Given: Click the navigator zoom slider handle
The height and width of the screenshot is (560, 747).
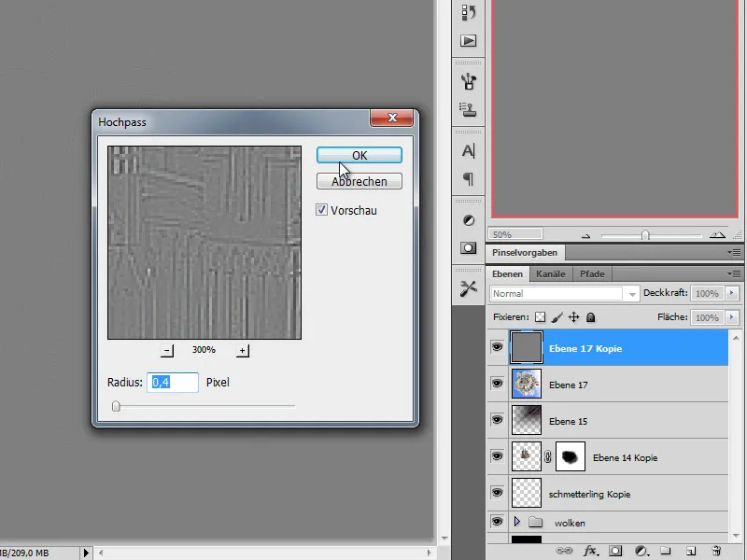Looking at the screenshot, I should point(645,235).
